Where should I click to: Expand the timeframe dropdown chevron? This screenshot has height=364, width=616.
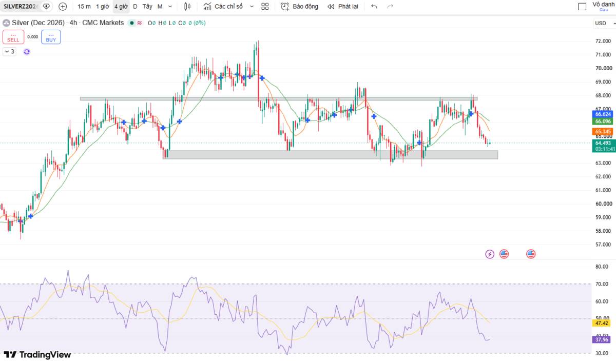(x=170, y=7)
